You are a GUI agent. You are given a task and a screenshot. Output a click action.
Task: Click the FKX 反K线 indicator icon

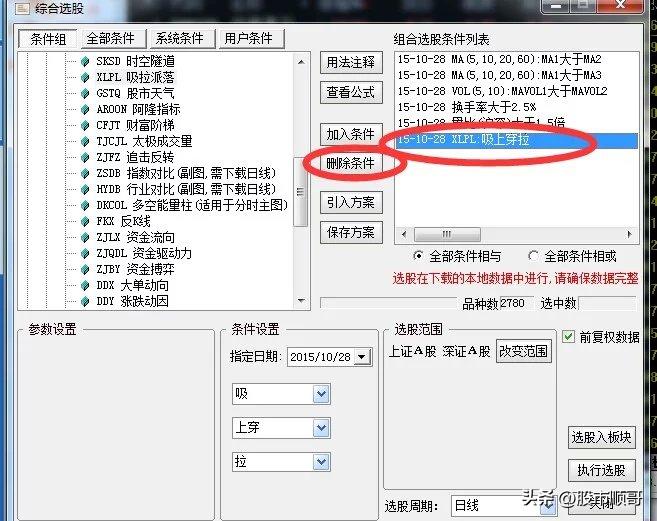tap(85, 221)
